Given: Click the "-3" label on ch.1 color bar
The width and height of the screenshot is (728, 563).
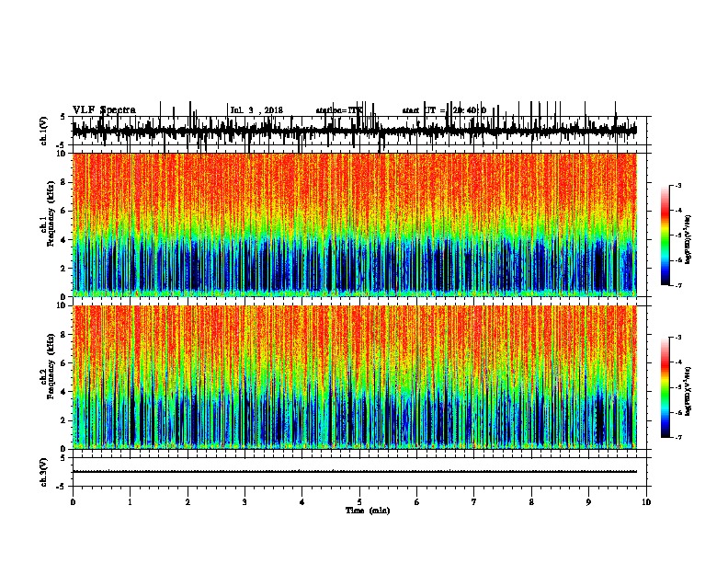Looking at the screenshot, I should coord(678,186).
